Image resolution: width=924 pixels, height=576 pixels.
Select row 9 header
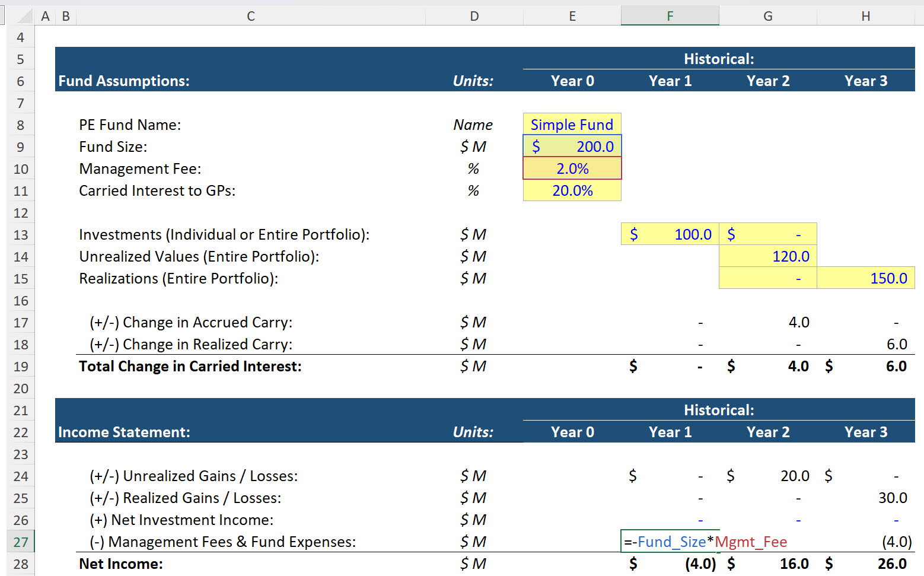[x=21, y=147]
